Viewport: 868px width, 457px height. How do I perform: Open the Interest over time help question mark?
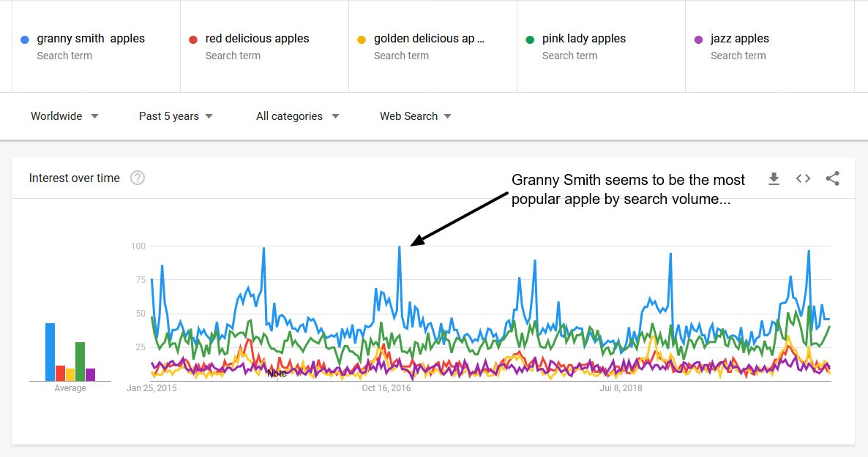(x=138, y=177)
